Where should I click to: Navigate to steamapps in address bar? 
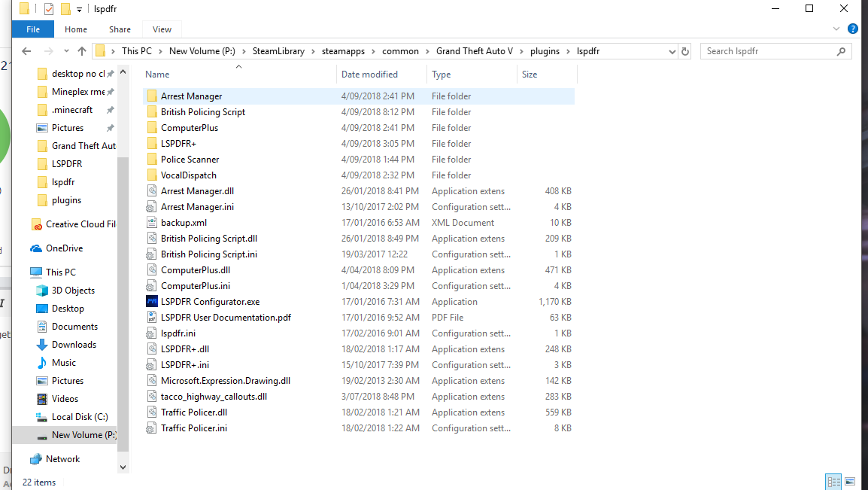[343, 51]
